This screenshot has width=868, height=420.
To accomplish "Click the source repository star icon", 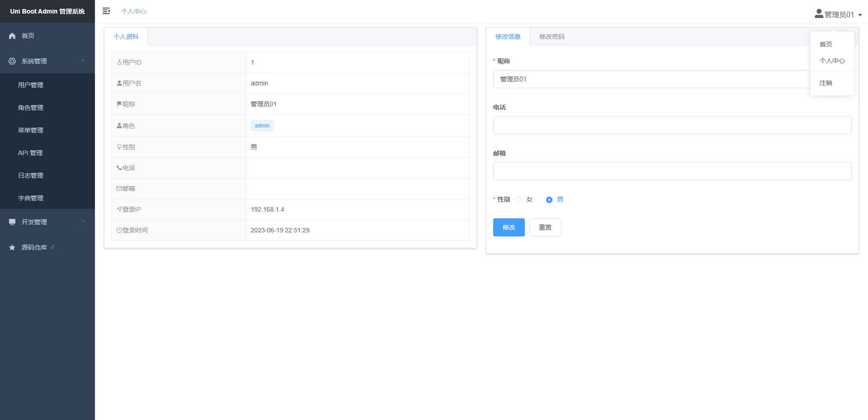I will click(x=12, y=247).
